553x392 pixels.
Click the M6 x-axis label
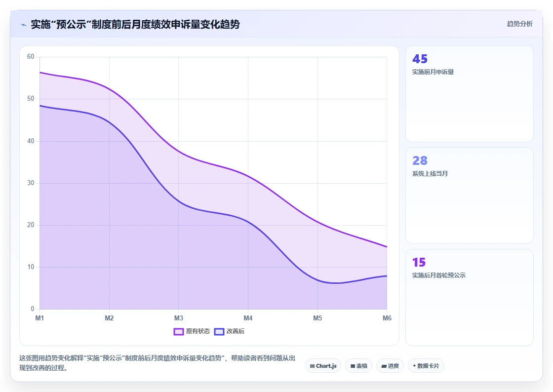387,318
